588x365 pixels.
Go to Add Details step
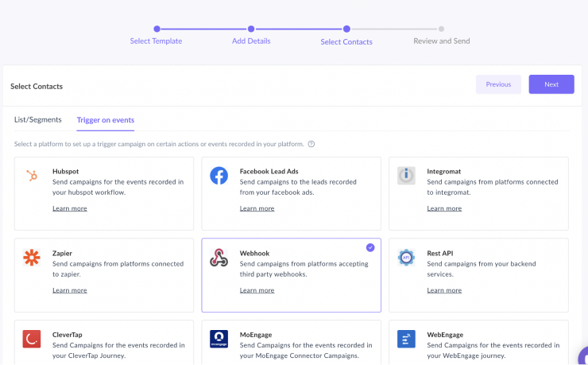pyautogui.click(x=251, y=41)
